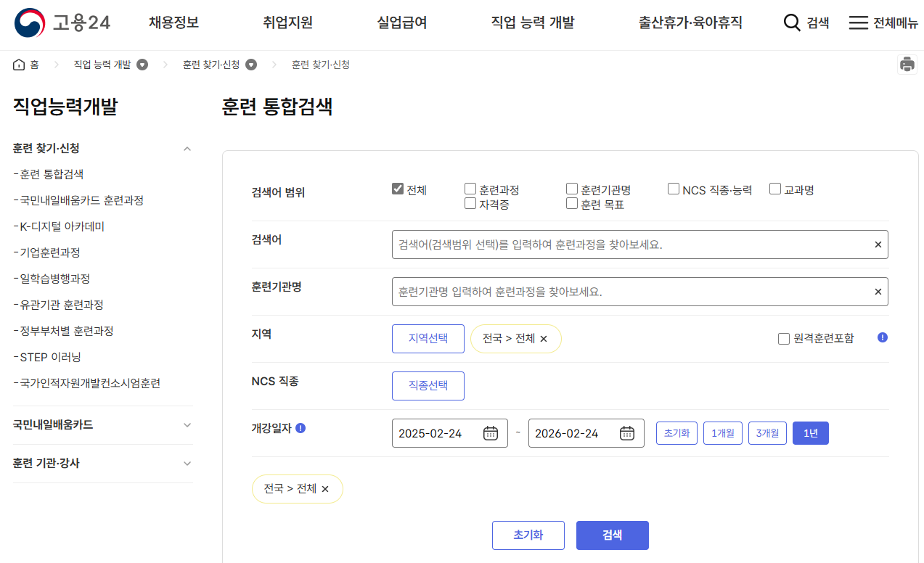Click the 직종선택 button
924x563 pixels.
pyautogui.click(x=428, y=386)
